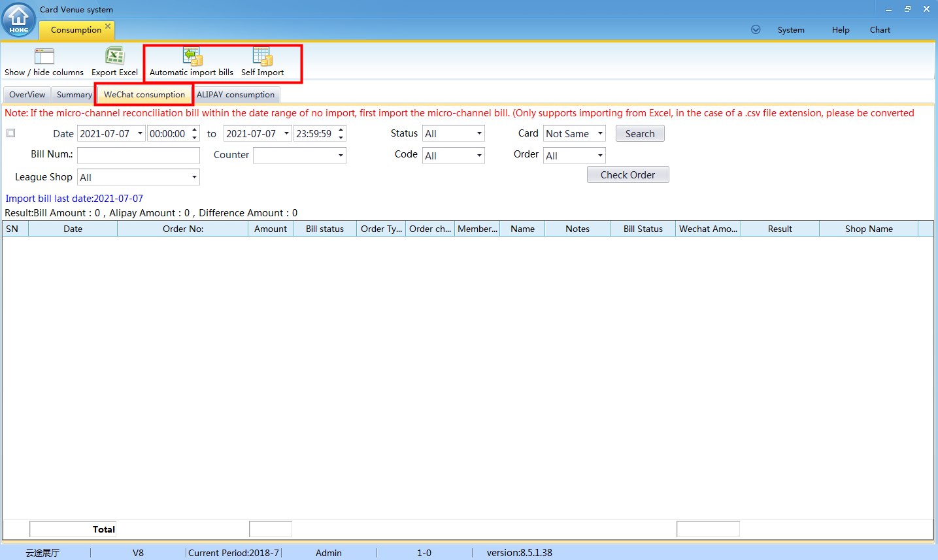Open the Chart menu

880,30
